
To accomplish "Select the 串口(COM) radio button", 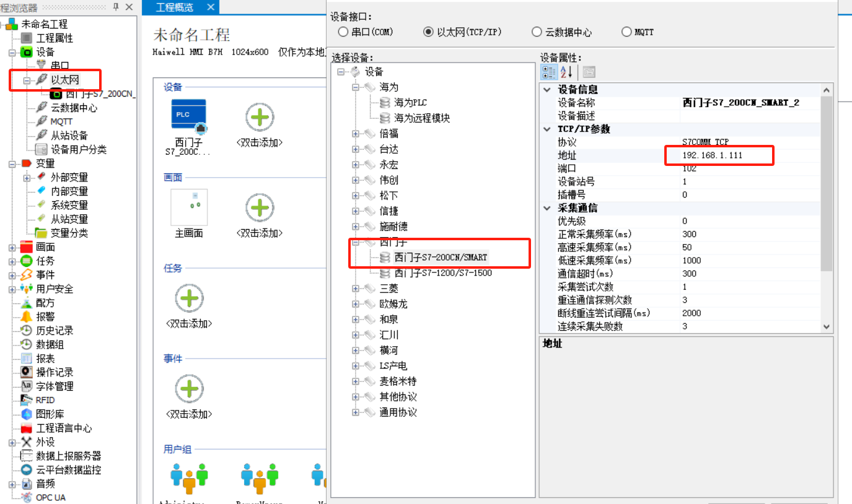I will tap(343, 32).
